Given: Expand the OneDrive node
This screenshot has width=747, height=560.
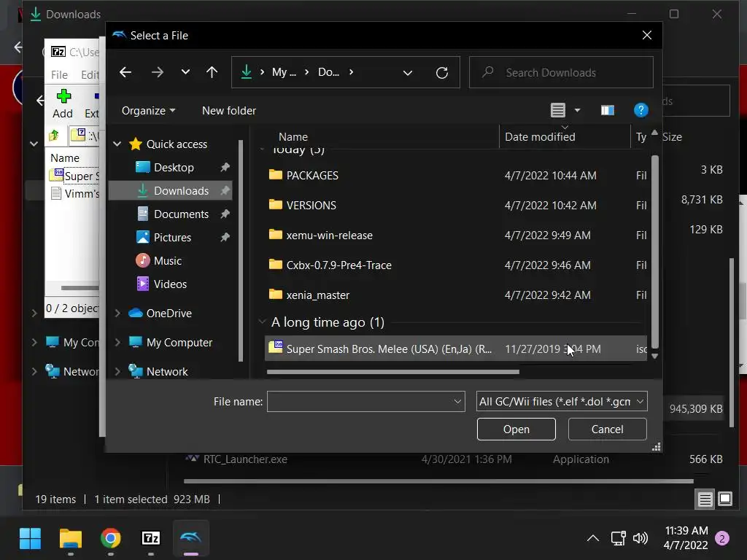Looking at the screenshot, I should [x=117, y=314].
